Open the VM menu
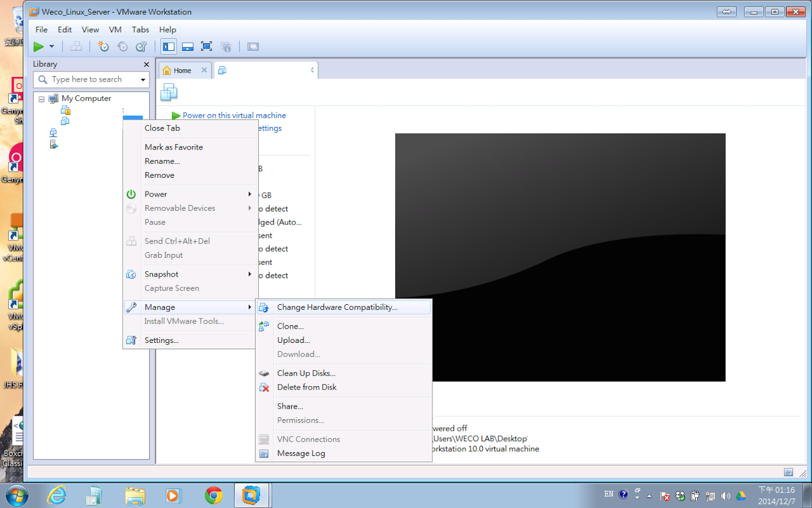812x508 pixels. click(x=115, y=30)
